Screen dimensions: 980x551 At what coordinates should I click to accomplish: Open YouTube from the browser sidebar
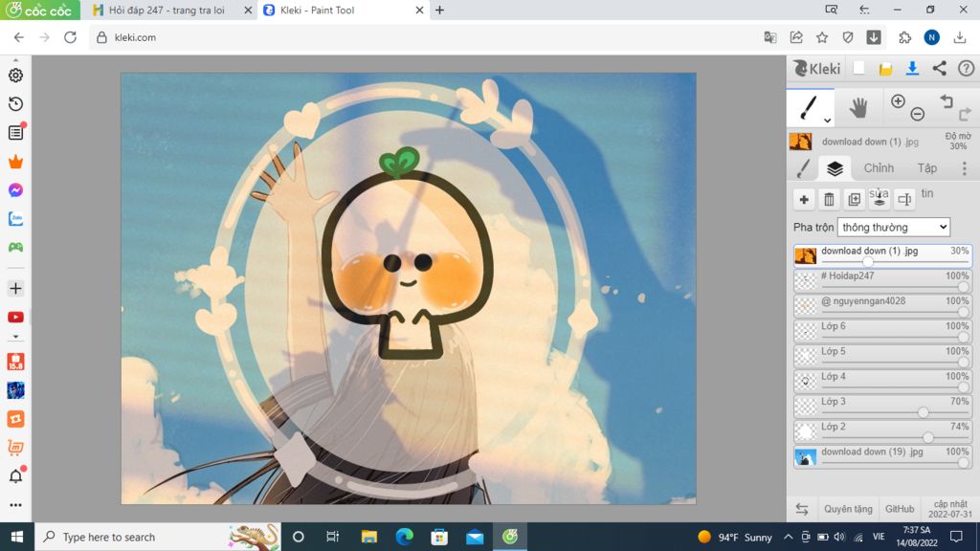coord(15,318)
